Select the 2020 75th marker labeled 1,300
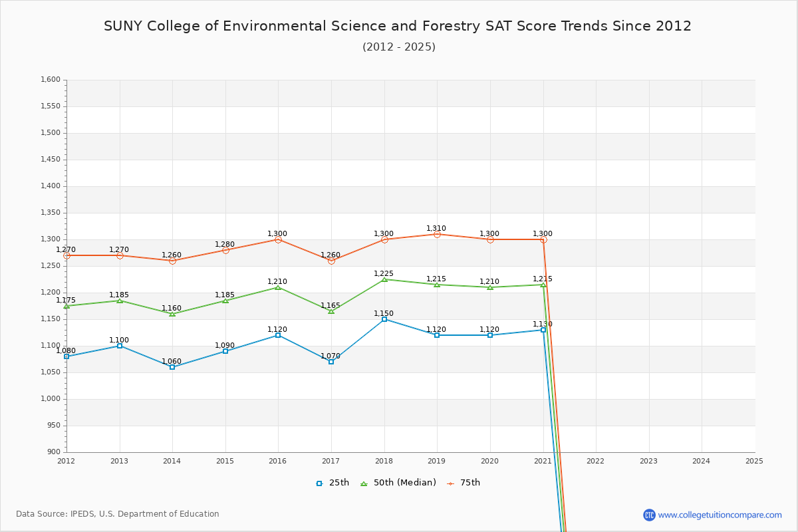 [x=490, y=239]
